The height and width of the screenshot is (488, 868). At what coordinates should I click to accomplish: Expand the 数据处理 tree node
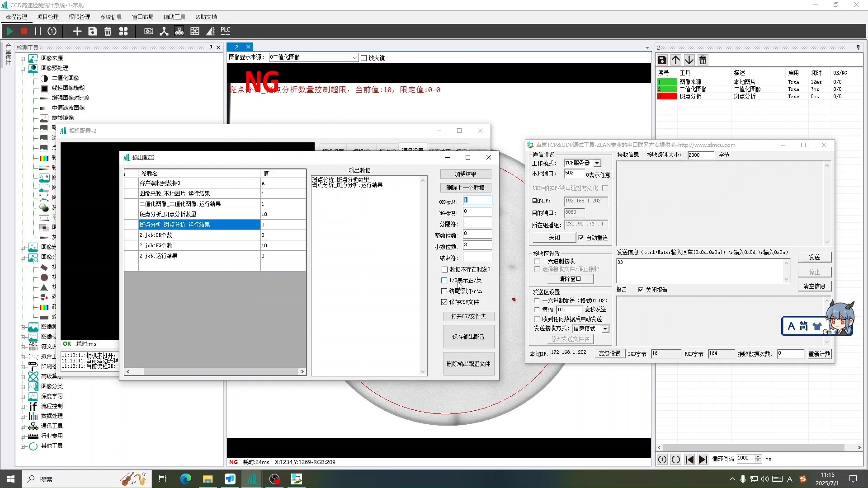23,417
